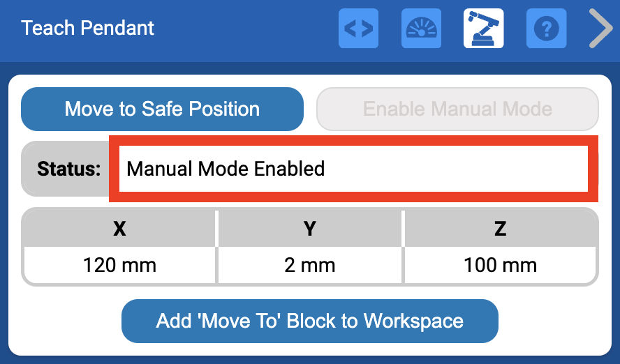620x364 pixels.
Task: Select the X column header
Action: 119,229
